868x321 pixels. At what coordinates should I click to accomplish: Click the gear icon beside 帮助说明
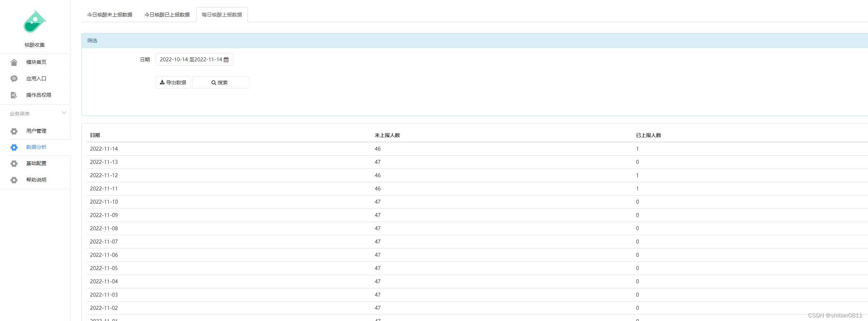coord(14,180)
